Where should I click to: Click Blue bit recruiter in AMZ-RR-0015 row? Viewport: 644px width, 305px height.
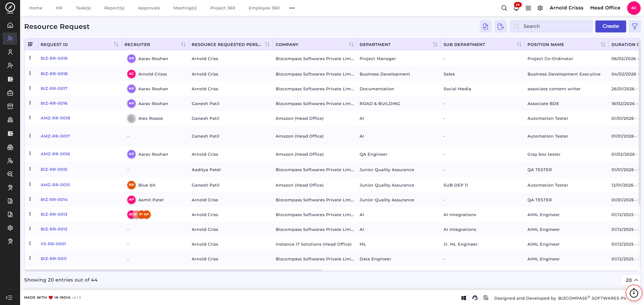click(141, 185)
